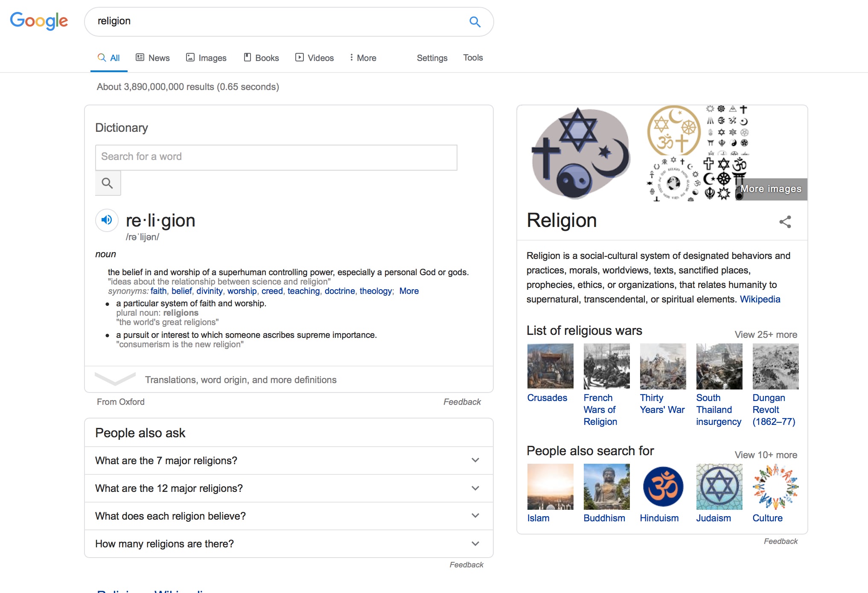Viewport: 868px width, 593px height.
Task: Open the Crusades result
Action: click(x=548, y=398)
